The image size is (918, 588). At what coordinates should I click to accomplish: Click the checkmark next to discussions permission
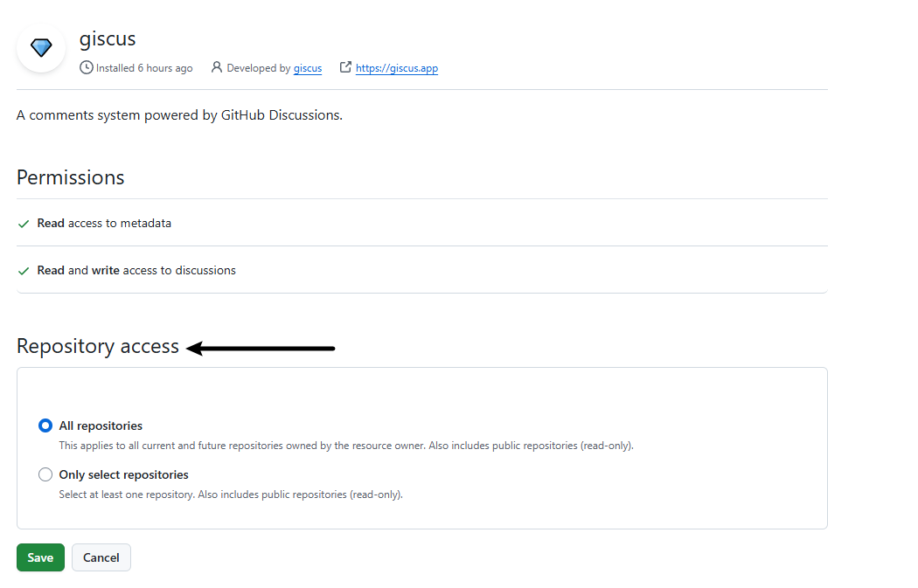point(24,271)
